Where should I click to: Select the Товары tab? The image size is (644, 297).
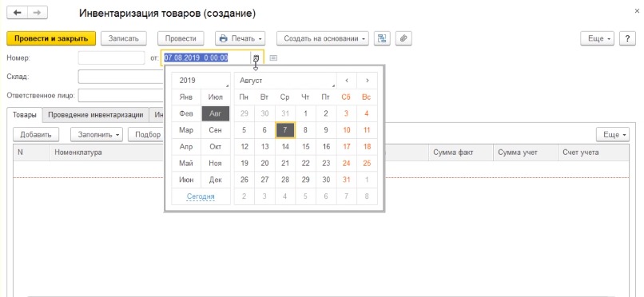24,115
